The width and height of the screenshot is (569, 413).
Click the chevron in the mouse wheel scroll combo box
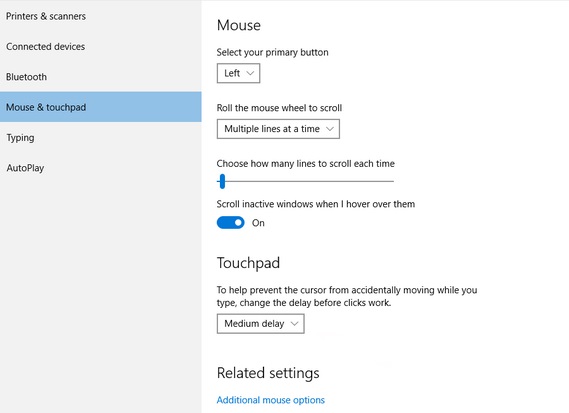click(x=330, y=129)
